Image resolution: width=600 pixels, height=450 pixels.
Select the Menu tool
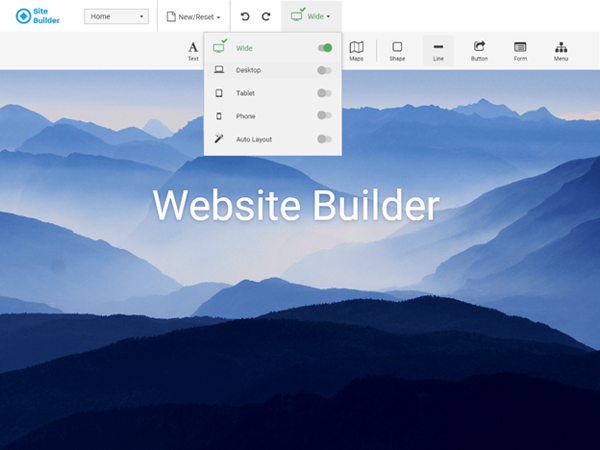(x=561, y=51)
